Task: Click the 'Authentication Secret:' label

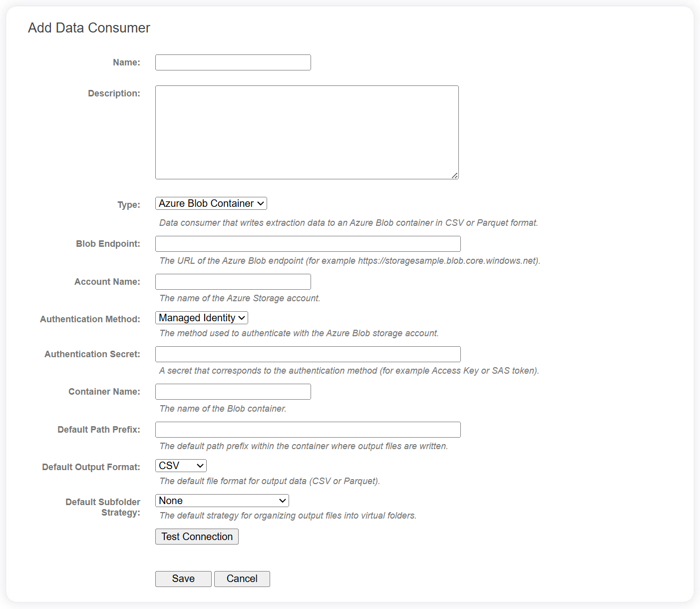Action: point(92,354)
